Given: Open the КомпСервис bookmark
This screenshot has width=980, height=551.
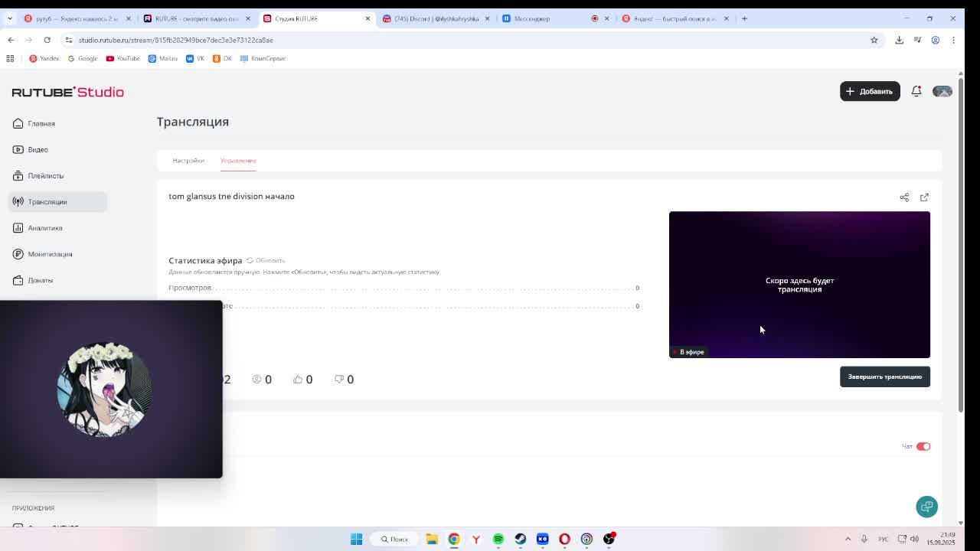Looking at the screenshot, I should (263, 58).
